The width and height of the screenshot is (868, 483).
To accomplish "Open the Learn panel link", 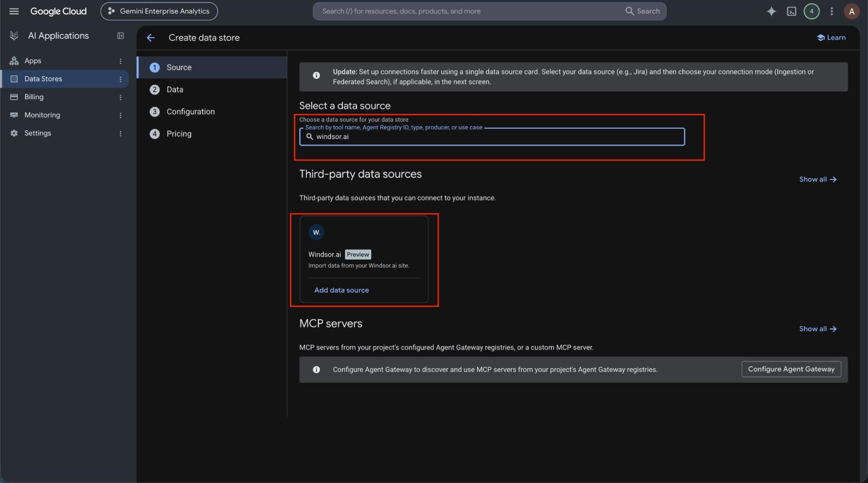I will 831,38.
